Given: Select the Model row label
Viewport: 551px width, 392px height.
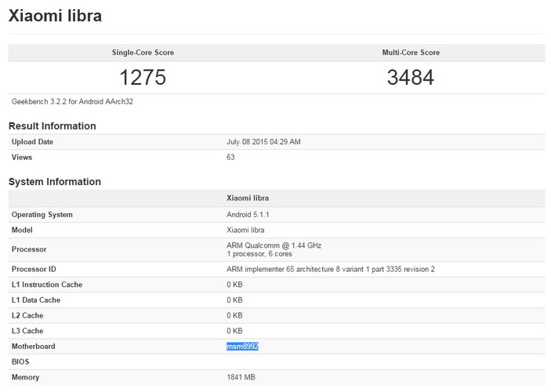Looking at the screenshot, I should pos(22,230).
